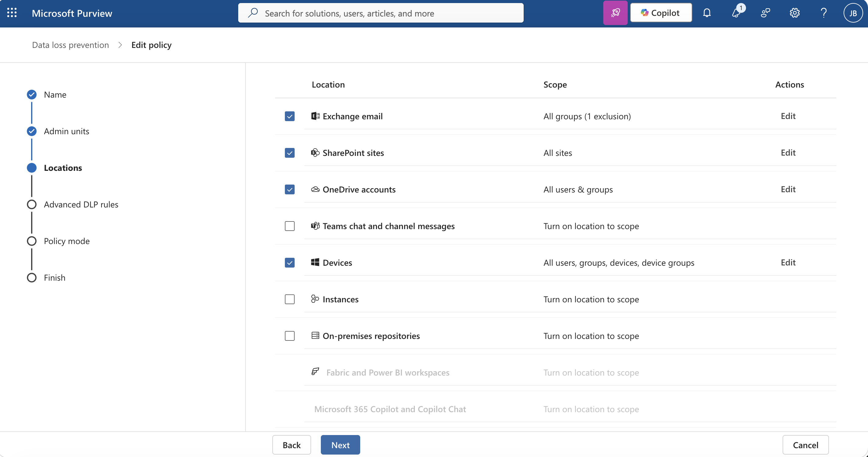The image size is (868, 457).
Task: Click the Back button
Action: point(292,445)
